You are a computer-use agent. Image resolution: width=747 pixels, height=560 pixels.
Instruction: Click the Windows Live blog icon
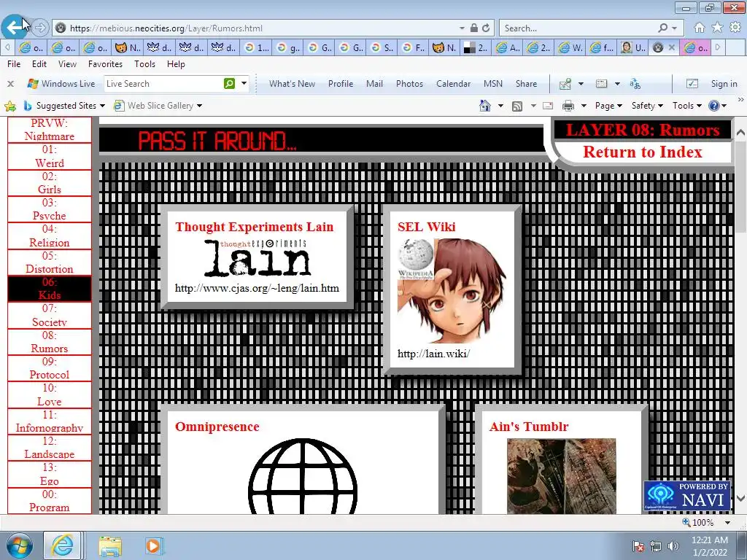click(x=602, y=84)
